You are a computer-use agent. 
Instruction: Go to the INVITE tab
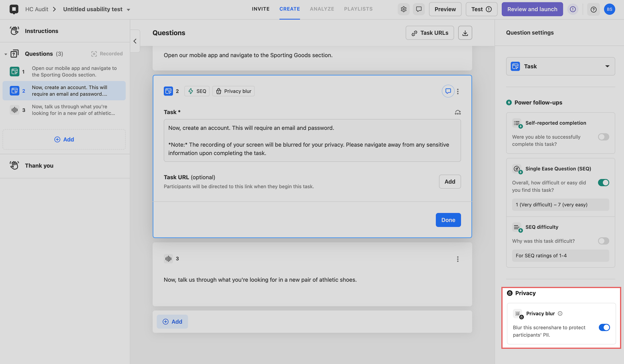click(260, 9)
